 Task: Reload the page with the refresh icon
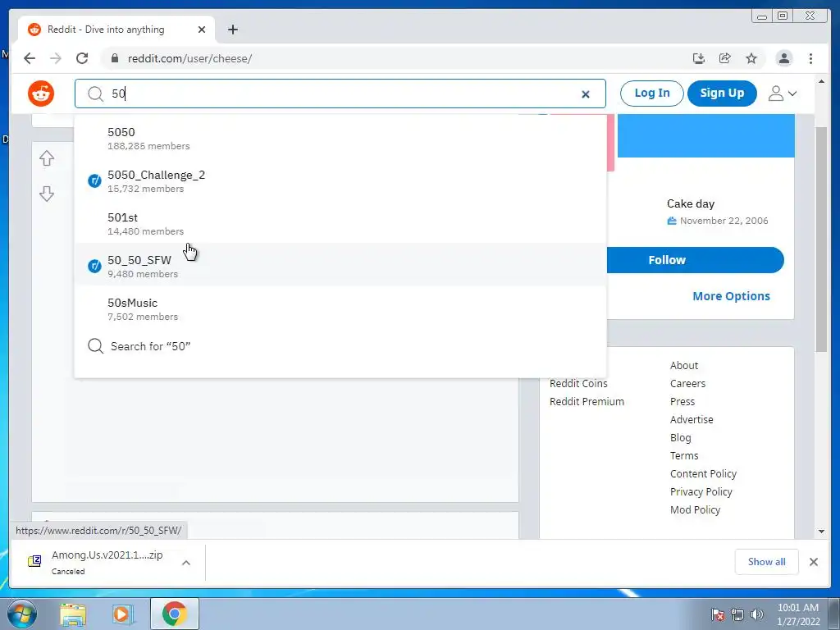pyautogui.click(x=82, y=58)
